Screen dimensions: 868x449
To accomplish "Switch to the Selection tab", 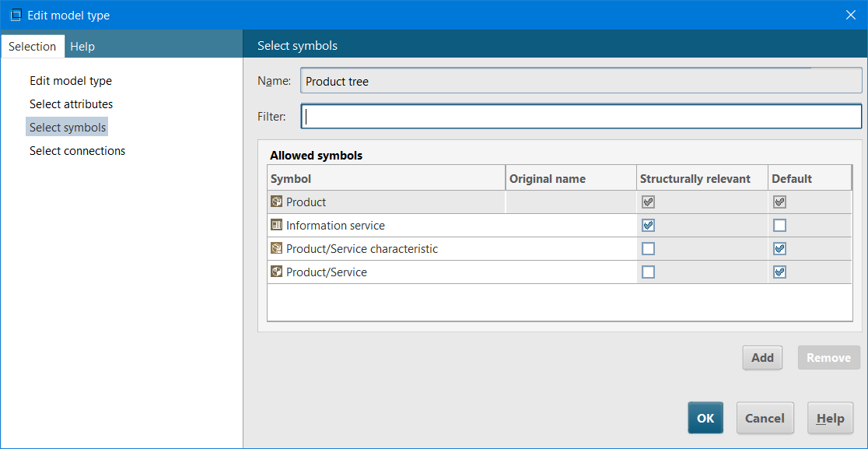I will click(33, 46).
